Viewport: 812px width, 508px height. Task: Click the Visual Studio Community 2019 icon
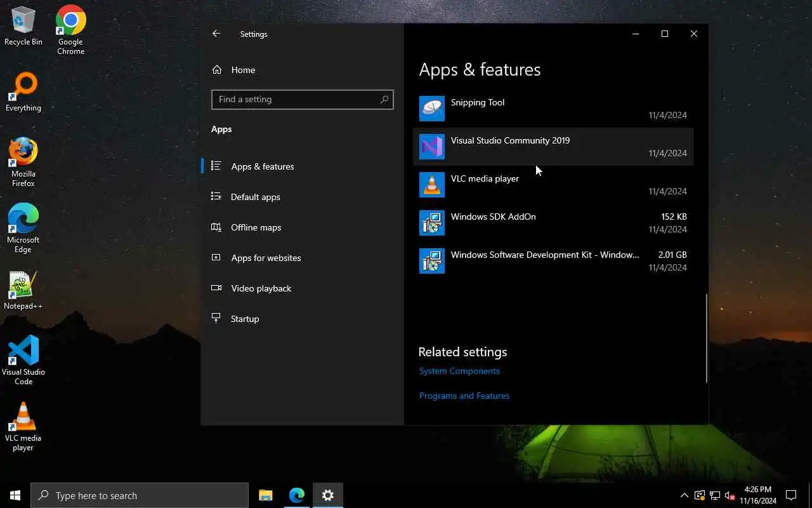point(432,147)
